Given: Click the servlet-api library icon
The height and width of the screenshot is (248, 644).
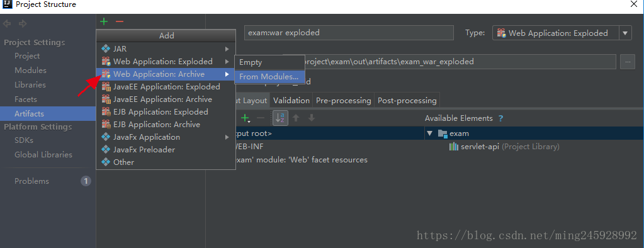Looking at the screenshot, I should pyautogui.click(x=453, y=147).
